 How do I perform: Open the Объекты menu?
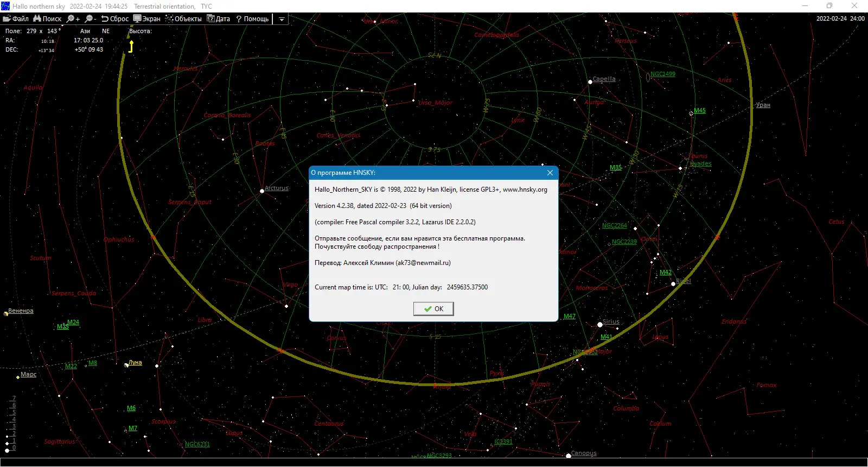tap(183, 19)
